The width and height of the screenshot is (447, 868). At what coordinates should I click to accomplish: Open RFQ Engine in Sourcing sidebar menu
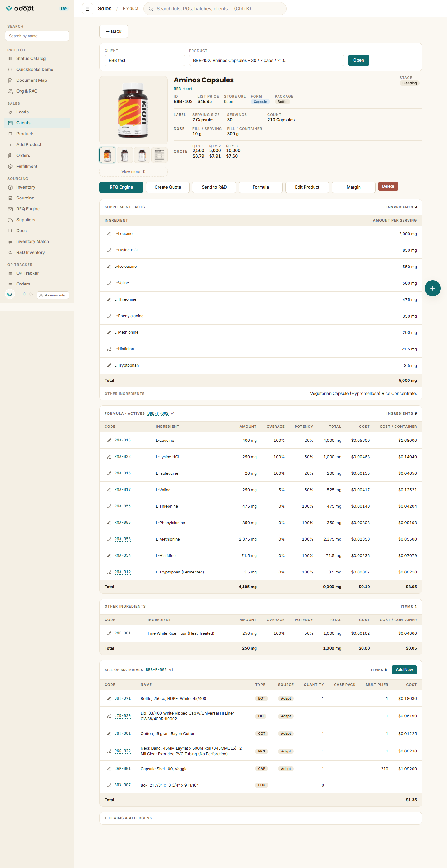coord(28,209)
